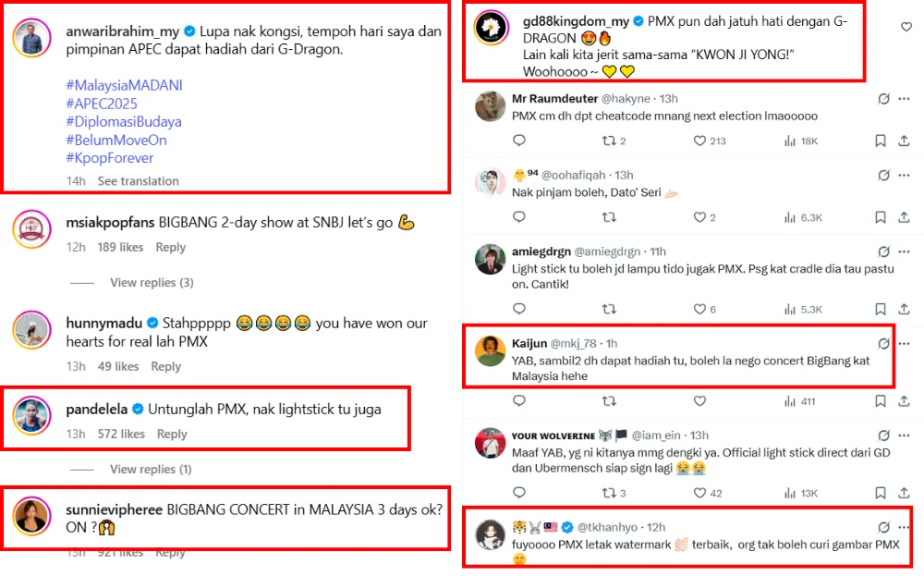924x576 pixels.
Task: Expand View replies (1) under pandelela's comment
Action: click(x=152, y=469)
